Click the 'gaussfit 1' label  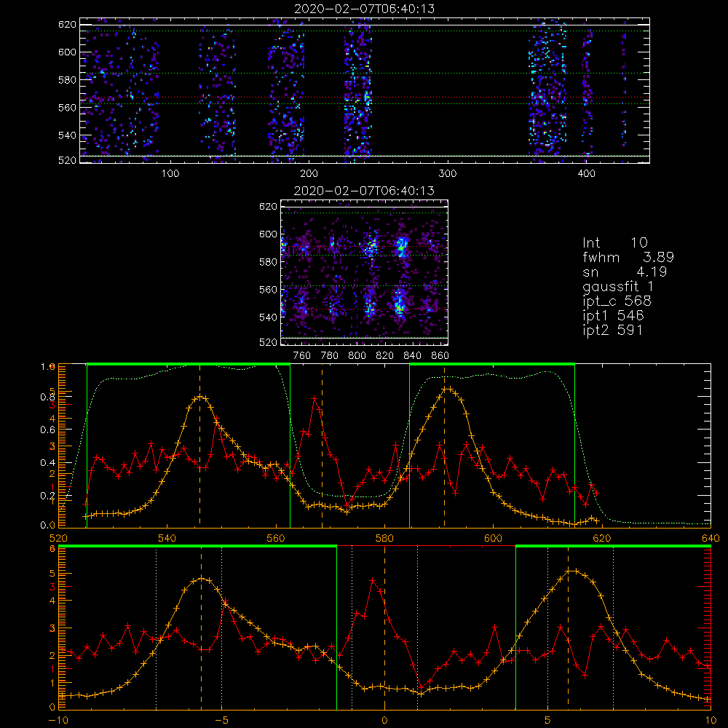tap(618, 286)
